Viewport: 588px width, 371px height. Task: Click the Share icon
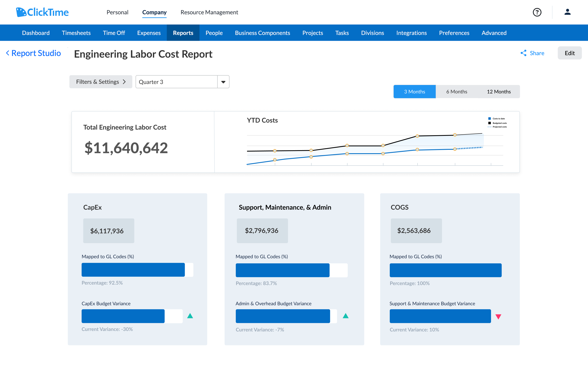pyautogui.click(x=524, y=53)
